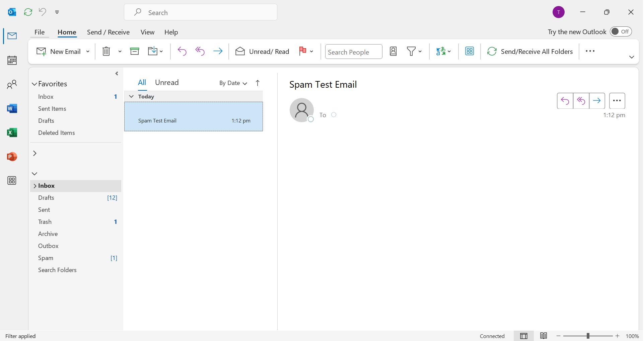Collapse the Favorites section
This screenshot has height=341, width=644.
coord(34,84)
